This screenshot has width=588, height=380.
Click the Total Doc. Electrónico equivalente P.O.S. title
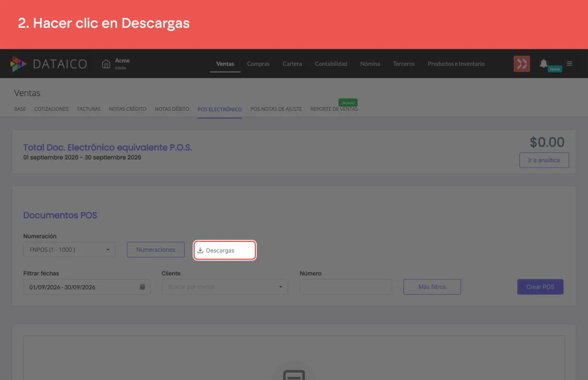click(x=107, y=147)
